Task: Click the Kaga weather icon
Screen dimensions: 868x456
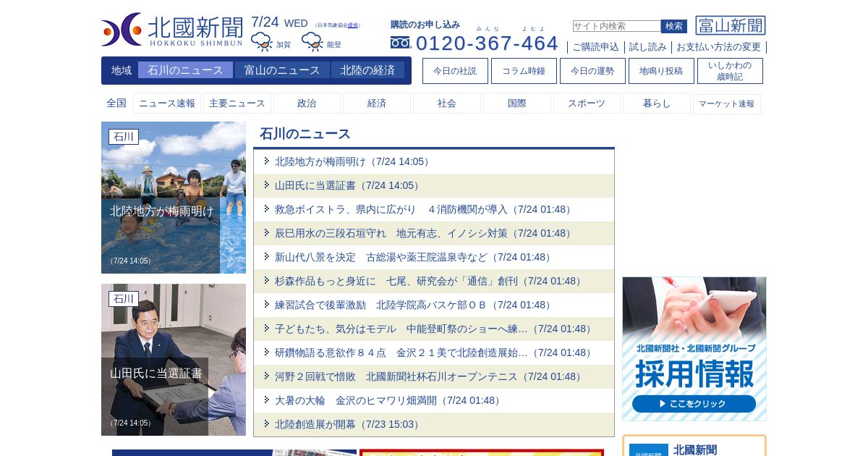Action: click(x=261, y=42)
